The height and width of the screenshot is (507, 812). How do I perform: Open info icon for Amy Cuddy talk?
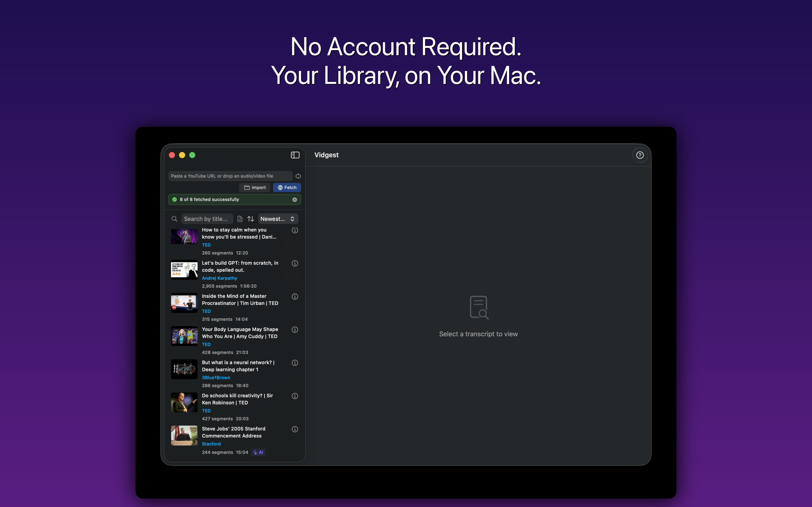pyautogui.click(x=295, y=330)
